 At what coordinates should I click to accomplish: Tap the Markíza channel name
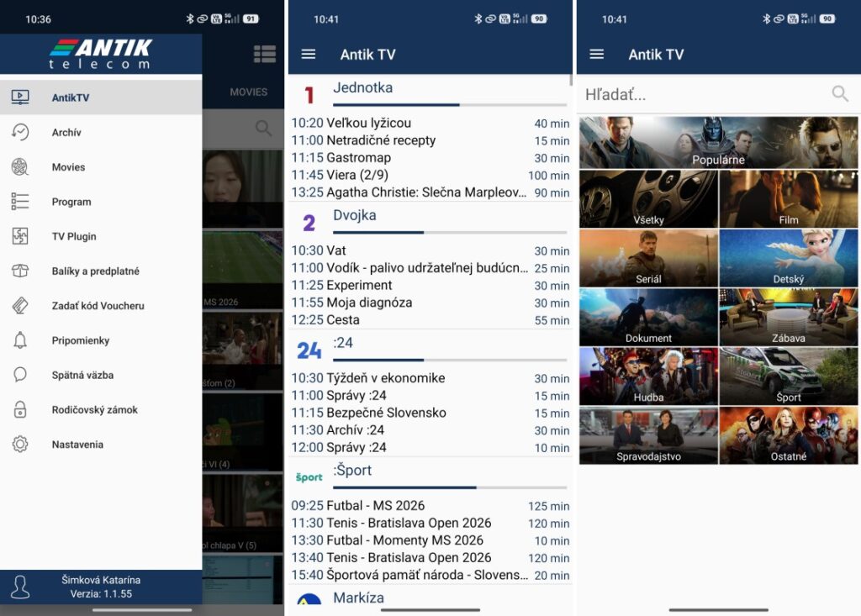coord(358,598)
